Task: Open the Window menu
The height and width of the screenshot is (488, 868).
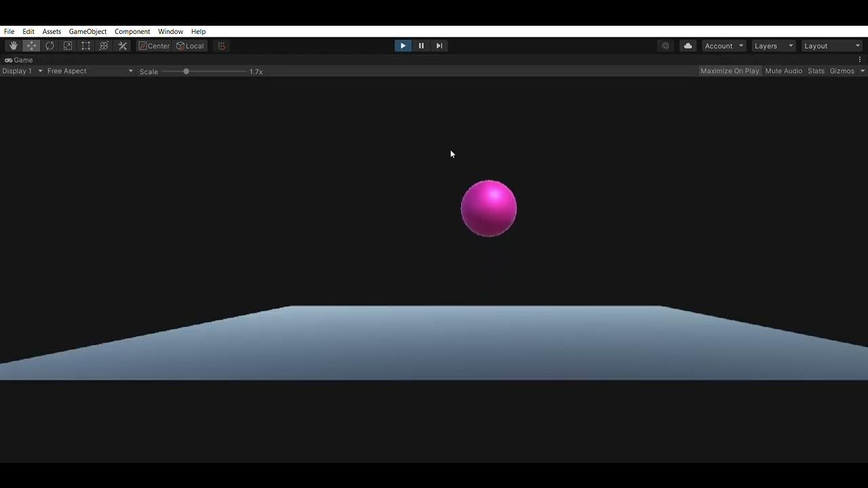Action: click(x=170, y=31)
